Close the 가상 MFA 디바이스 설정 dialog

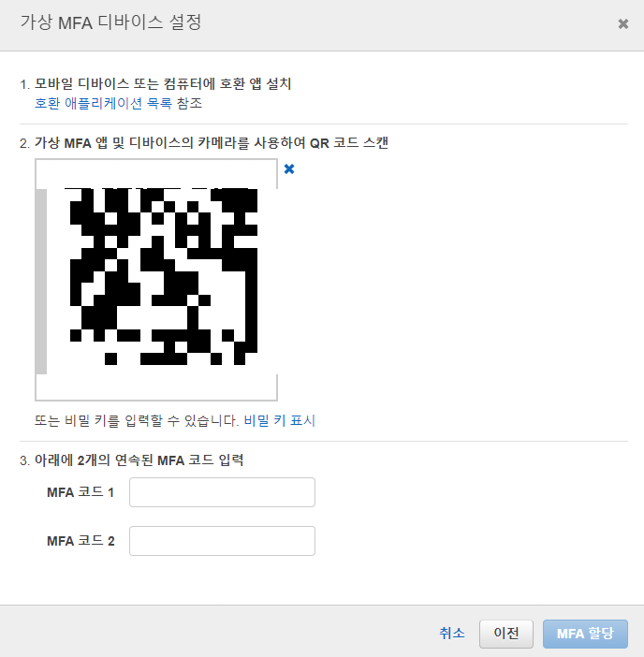click(623, 24)
